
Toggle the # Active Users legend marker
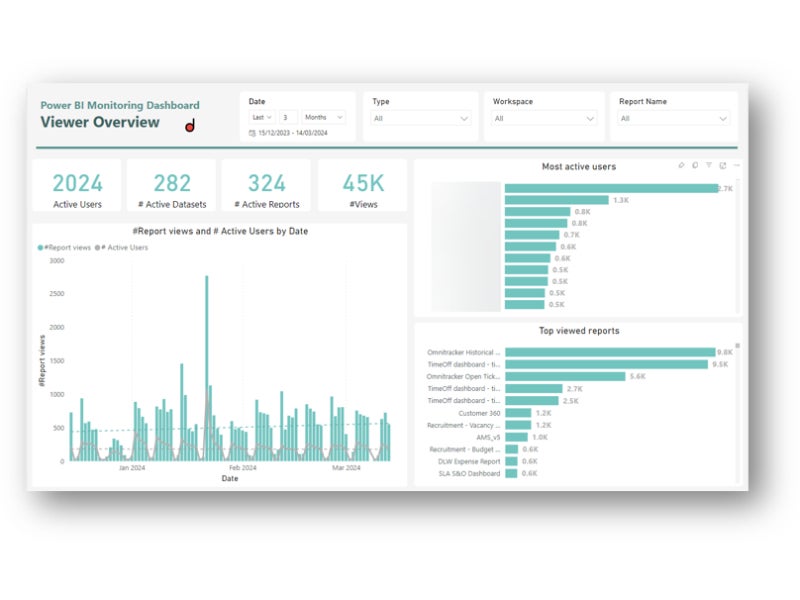coord(98,247)
